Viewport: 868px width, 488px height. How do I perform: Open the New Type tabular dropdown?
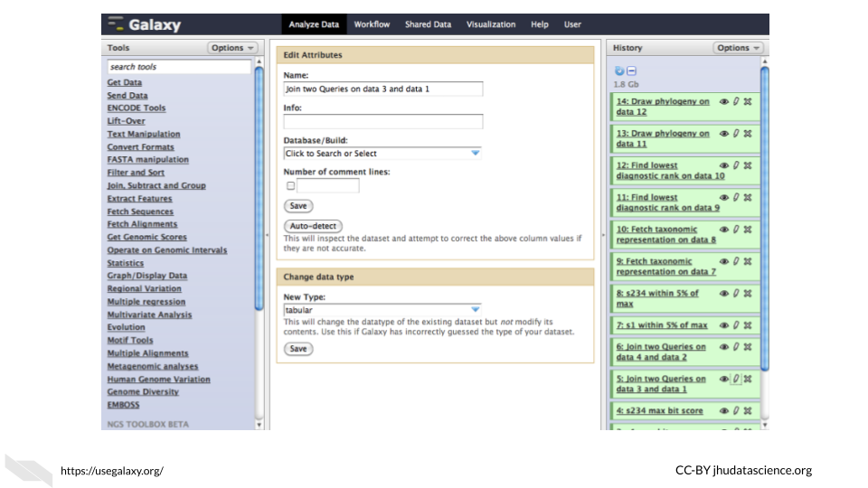382,310
